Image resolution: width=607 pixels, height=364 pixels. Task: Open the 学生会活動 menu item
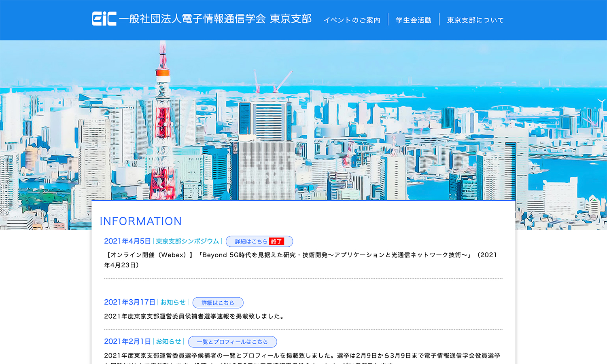pos(413,20)
